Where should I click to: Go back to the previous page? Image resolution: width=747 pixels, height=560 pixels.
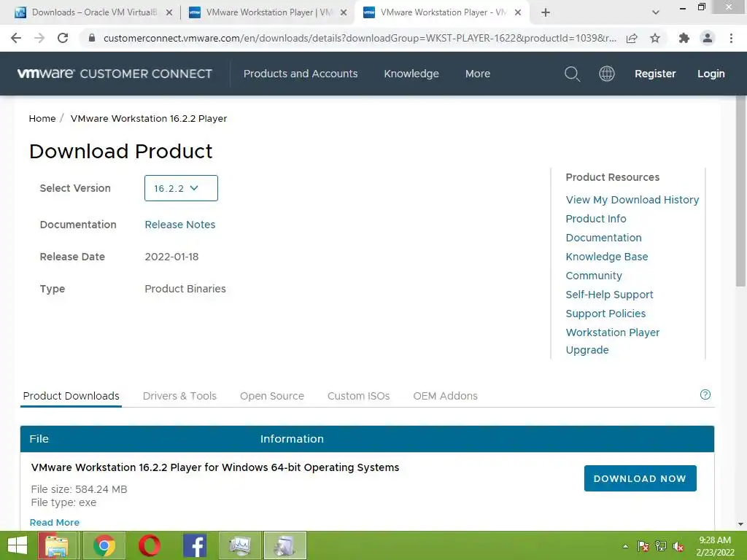point(16,38)
